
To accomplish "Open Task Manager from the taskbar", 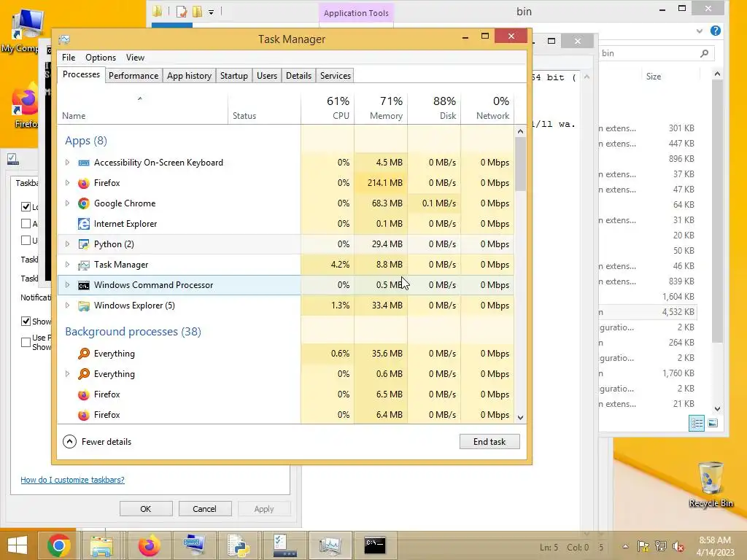I will [330, 545].
